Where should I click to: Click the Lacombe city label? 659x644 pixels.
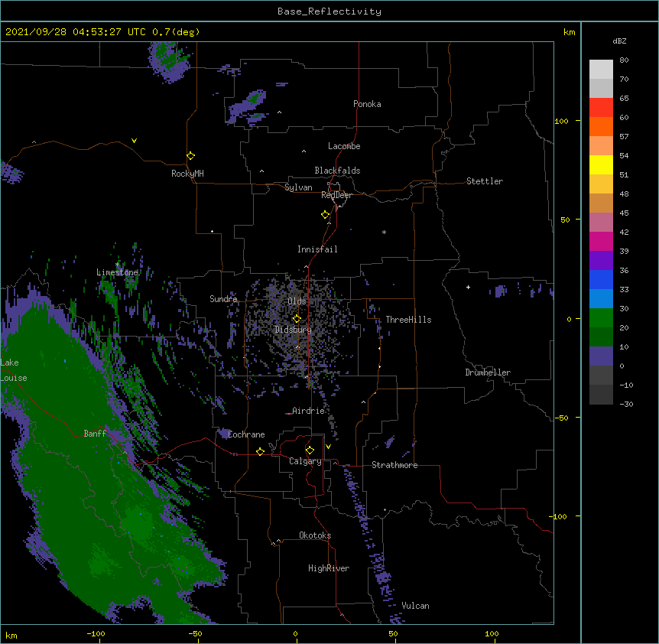(x=344, y=146)
